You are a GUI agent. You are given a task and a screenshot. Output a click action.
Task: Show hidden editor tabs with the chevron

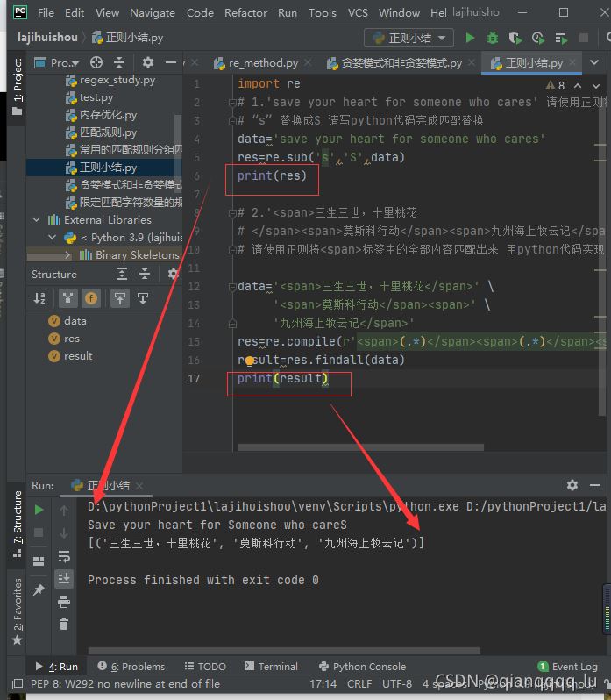[594, 62]
